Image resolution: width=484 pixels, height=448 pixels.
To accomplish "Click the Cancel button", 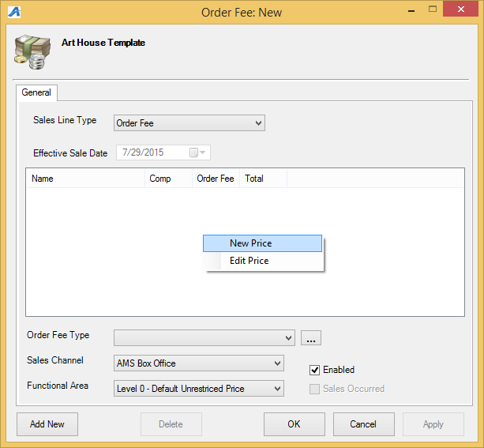I will (364, 424).
